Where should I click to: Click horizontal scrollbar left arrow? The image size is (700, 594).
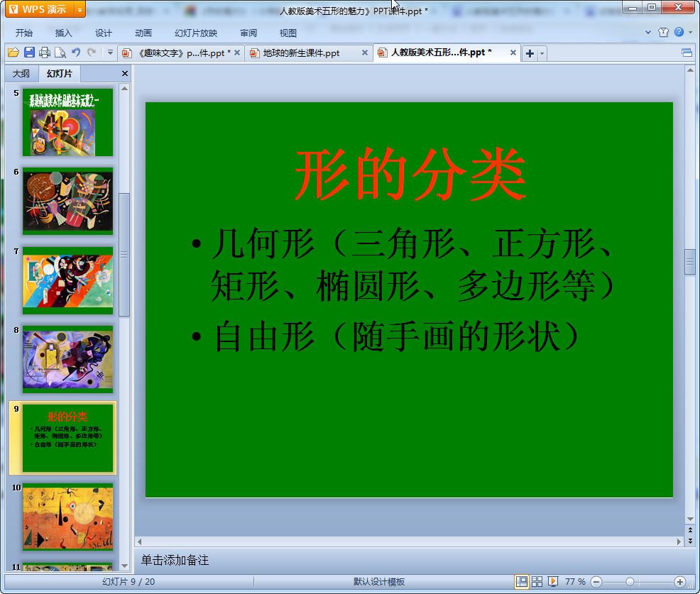tap(140, 541)
